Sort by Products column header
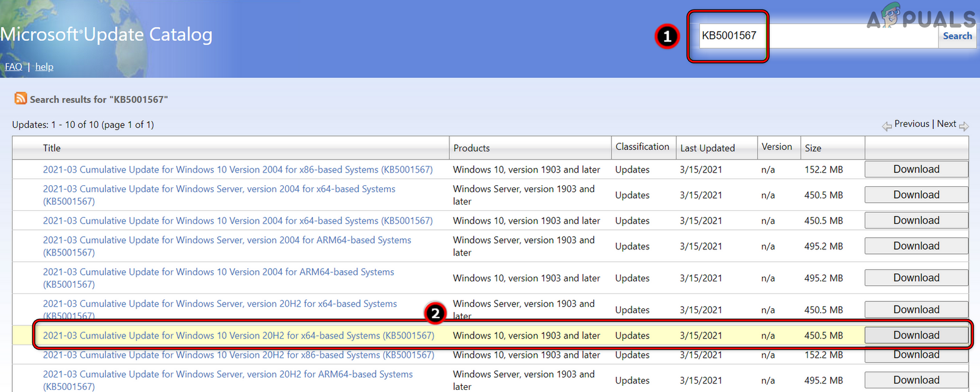The image size is (980, 392). [471, 148]
